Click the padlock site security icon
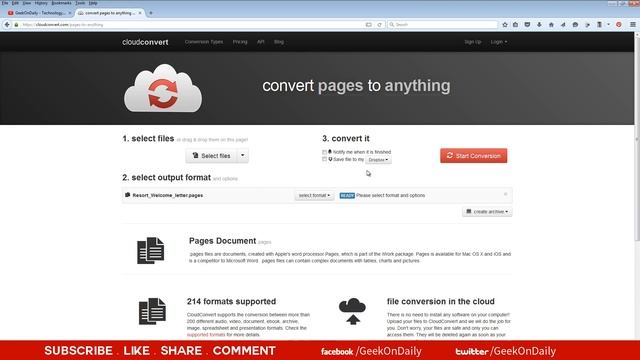 [16, 24]
